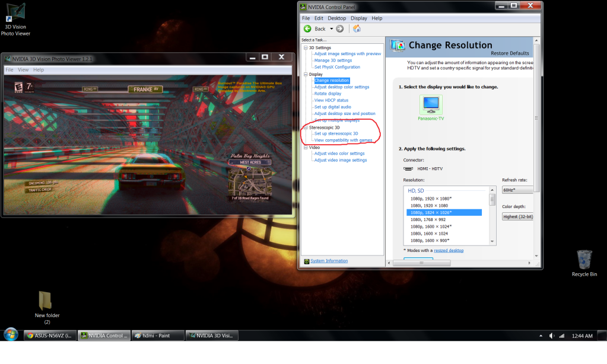
Task: Collapse the 3D Settings tree node
Action: (306, 48)
